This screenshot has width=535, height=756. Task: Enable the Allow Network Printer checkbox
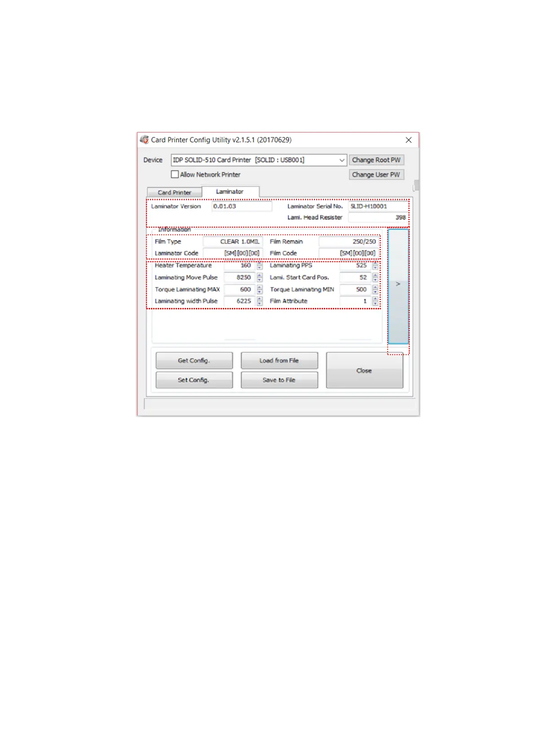pos(175,174)
